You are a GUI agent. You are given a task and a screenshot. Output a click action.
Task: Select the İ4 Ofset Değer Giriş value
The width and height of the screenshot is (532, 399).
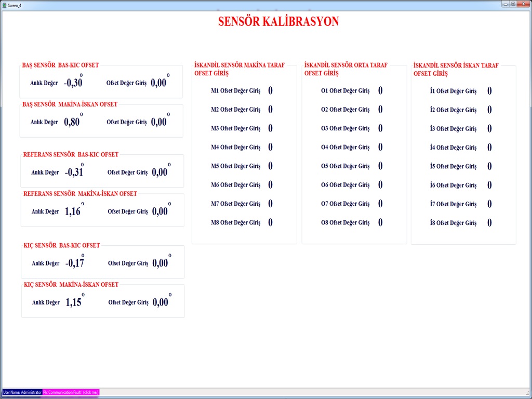click(489, 148)
